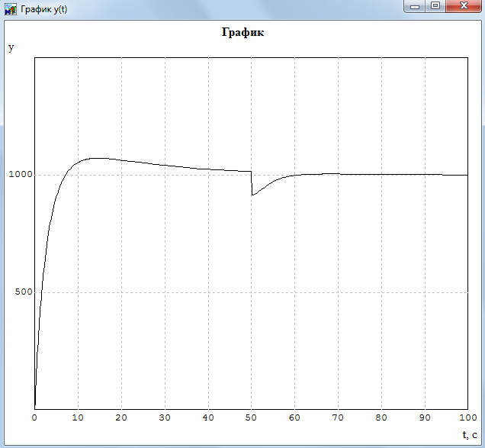Image resolution: width=485 pixels, height=448 pixels.
Task: Click the x-axis tick label 0
Action: (34, 417)
